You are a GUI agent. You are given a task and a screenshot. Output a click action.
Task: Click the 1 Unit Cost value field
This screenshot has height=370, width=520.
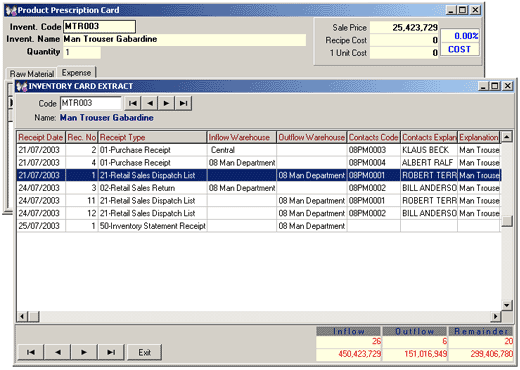click(404, 53)
